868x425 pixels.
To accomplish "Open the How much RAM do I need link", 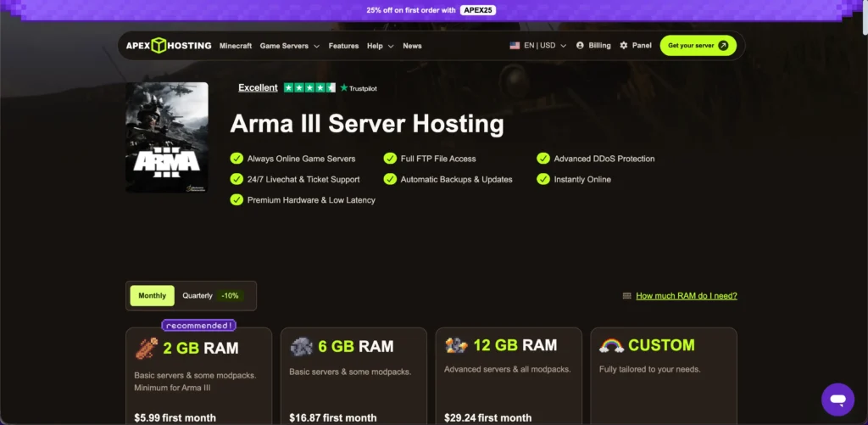I will click(x=686, y=296).
